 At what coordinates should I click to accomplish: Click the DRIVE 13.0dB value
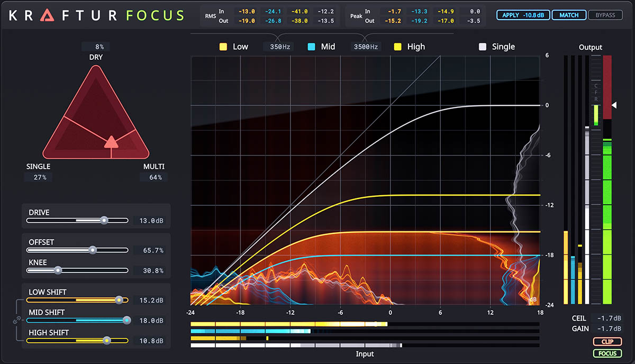(x=149, y=221)
